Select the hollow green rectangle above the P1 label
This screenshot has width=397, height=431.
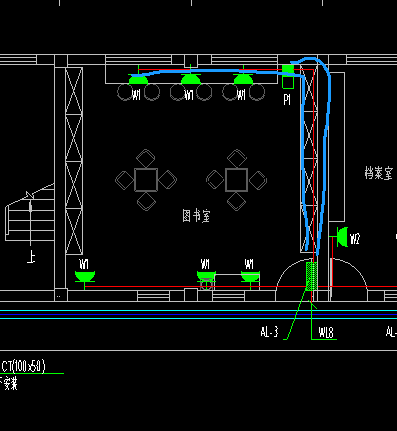[x=288, y=82]
